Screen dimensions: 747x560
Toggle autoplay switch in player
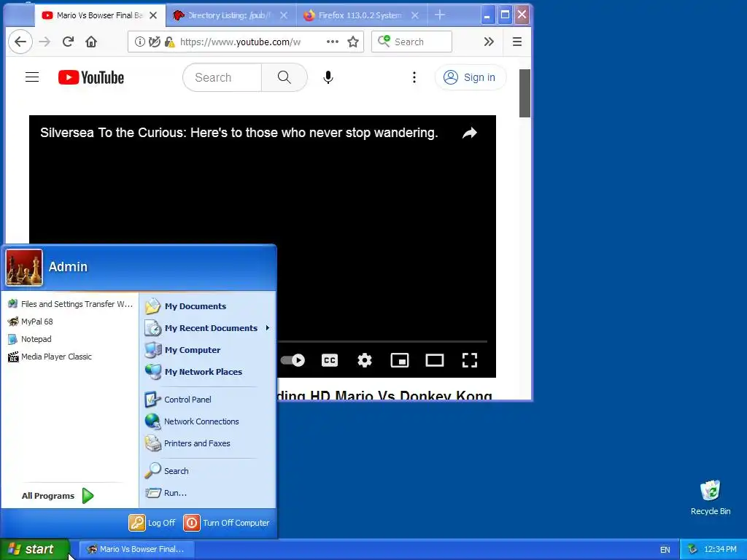coord(293,360)
